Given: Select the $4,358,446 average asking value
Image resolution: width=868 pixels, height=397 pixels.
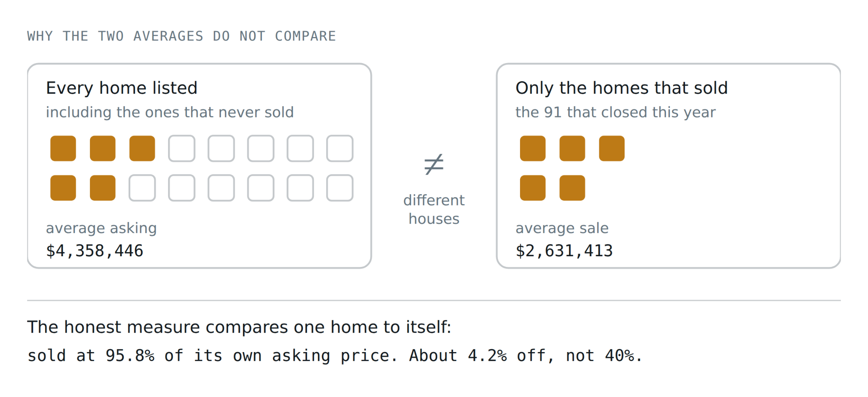Looking at the screenshot, I should (x=95, y=251).
